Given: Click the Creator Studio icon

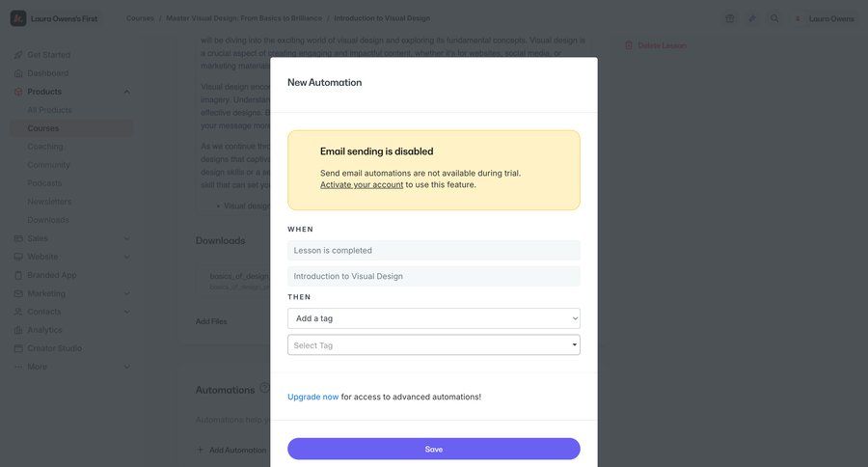Looking at the screenshot, I should coord(18,348).
